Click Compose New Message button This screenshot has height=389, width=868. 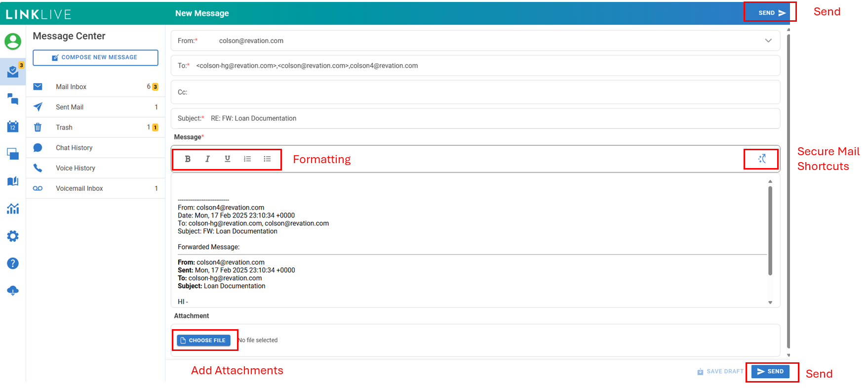click(95, 57)
